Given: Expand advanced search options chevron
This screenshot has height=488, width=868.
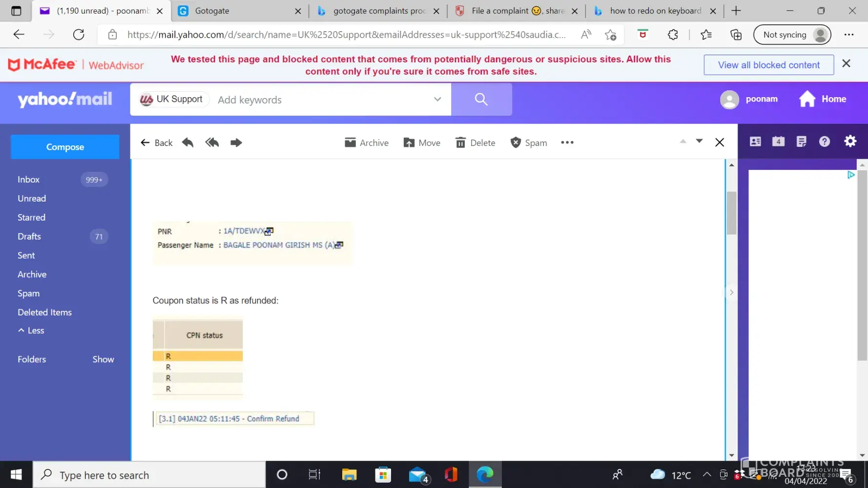Looking at the screenshot, I should coord(437,99).
